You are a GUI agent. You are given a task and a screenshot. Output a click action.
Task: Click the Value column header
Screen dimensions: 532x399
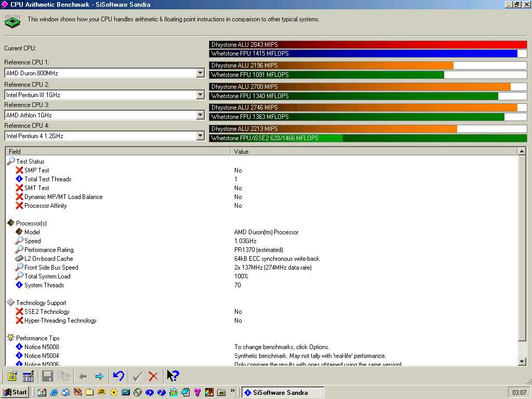[374, 151]
